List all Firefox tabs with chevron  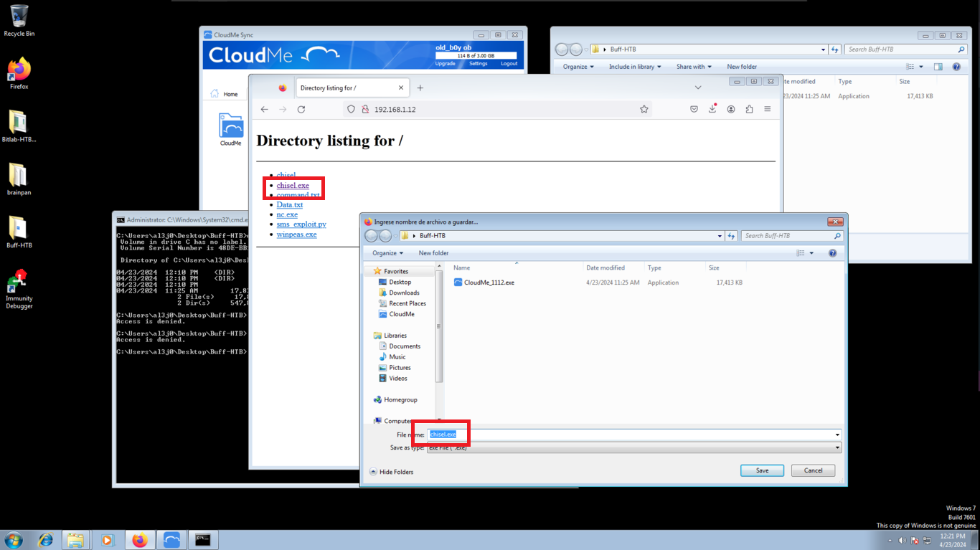pos(698,87)
